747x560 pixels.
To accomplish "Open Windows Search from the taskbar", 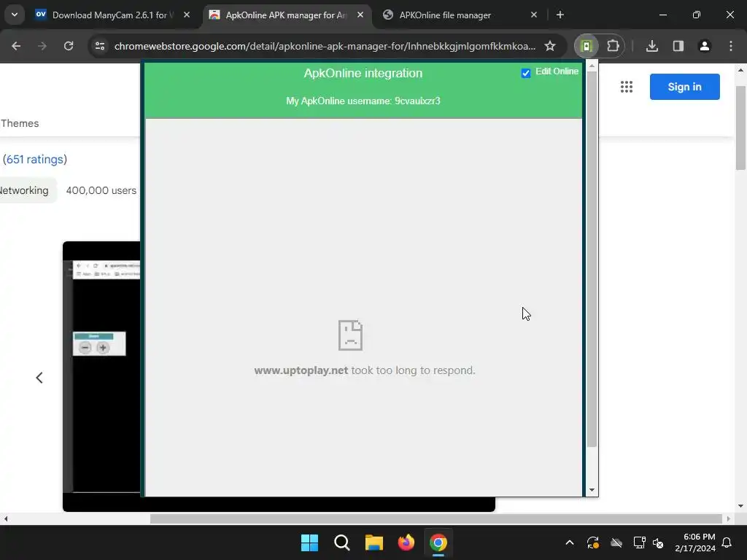I will point(341,542).
